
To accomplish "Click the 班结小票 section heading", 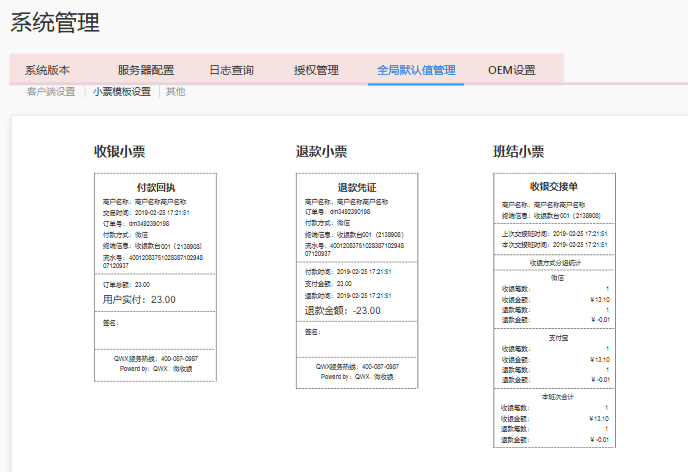I will (x=518, y=152).
